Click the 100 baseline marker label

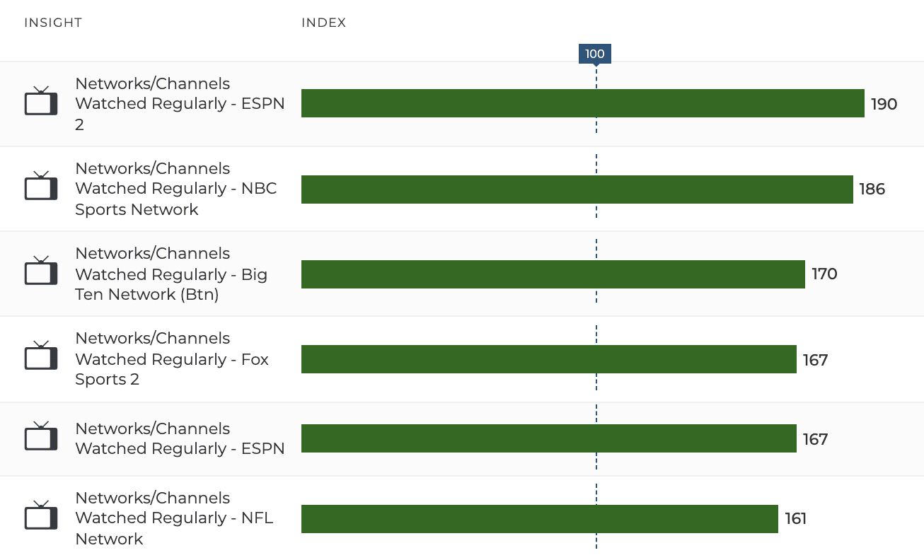(595, 54)
